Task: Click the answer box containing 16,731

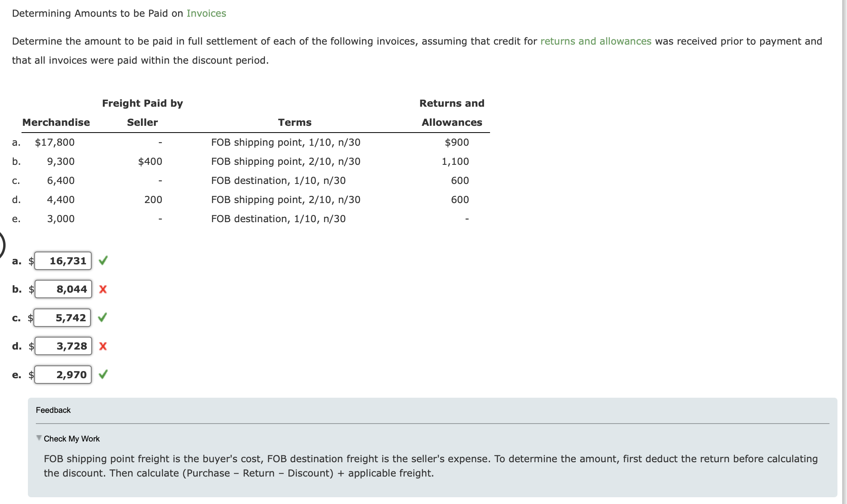Action: (63, 261)
